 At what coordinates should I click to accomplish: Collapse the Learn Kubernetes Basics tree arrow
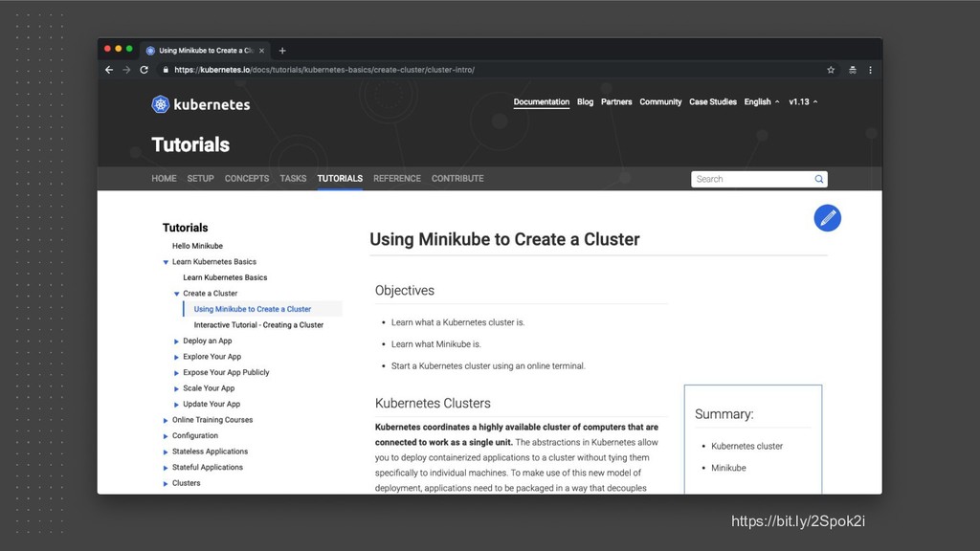point(166,262)
